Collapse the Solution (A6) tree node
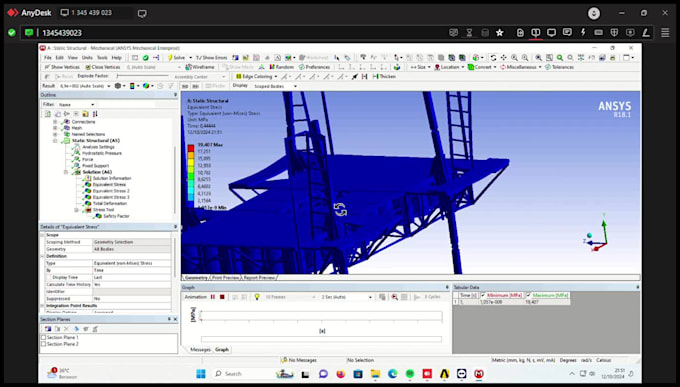680x387 pixels. (x=66, y=172)
